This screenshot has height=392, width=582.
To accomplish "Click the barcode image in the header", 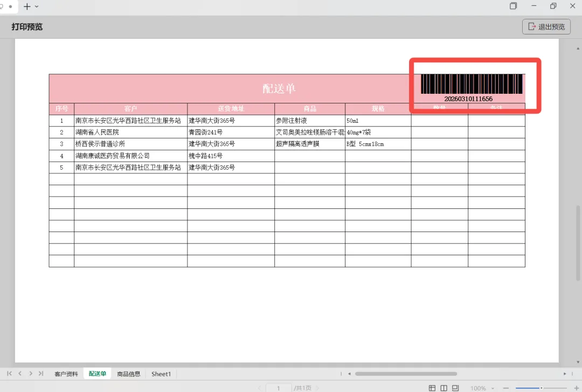I will click(x=472, y=84).
